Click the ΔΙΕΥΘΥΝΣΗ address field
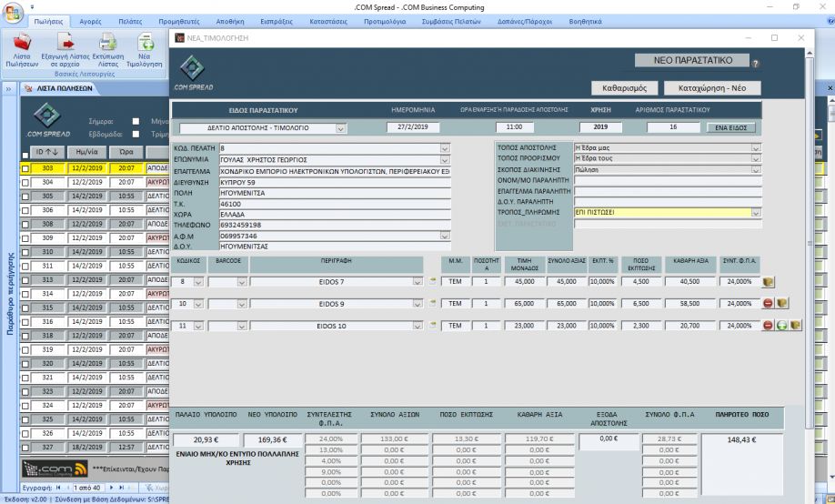 point(335,182)
